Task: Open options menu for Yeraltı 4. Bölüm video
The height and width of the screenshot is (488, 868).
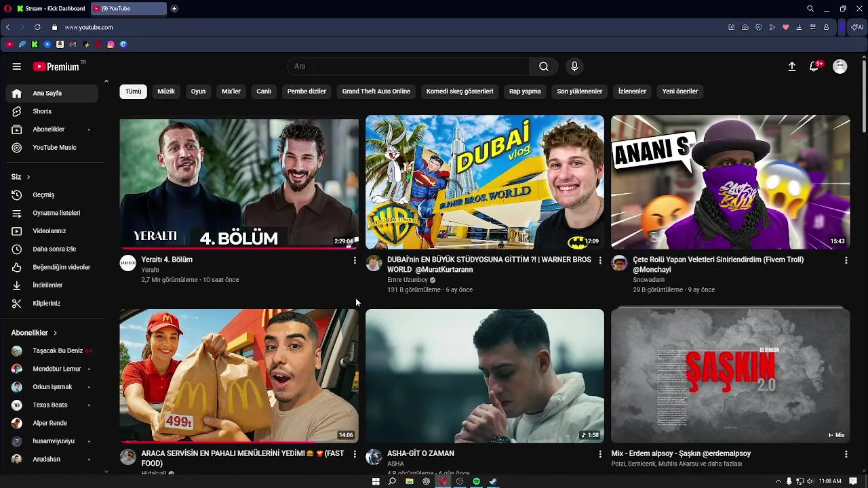Action: pyautogui.click(x=354, y=260)
